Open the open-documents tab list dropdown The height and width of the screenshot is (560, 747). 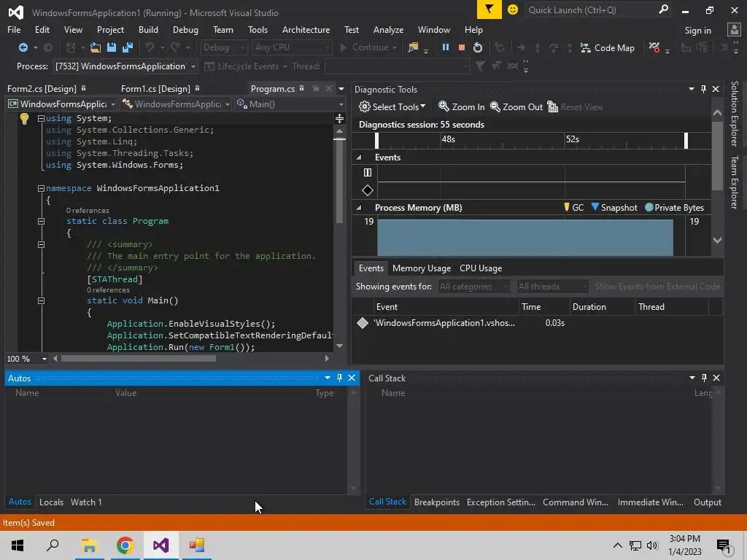pyautogui.click(x=341, y=89)
